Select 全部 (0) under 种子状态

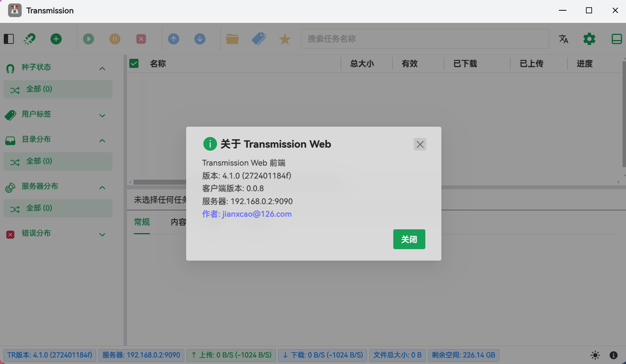[x=58, y=89]
